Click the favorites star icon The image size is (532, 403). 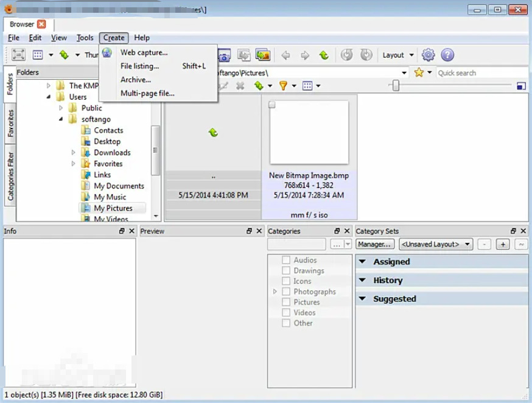[x=419, y=72]
